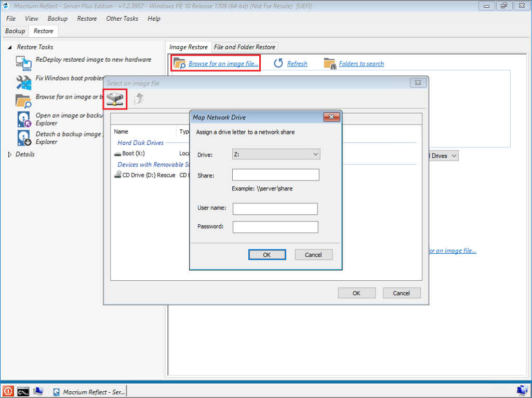This screenshot has height=398, width=532.
Task: Click the network icon in system tray
Action: pos(522,391)
